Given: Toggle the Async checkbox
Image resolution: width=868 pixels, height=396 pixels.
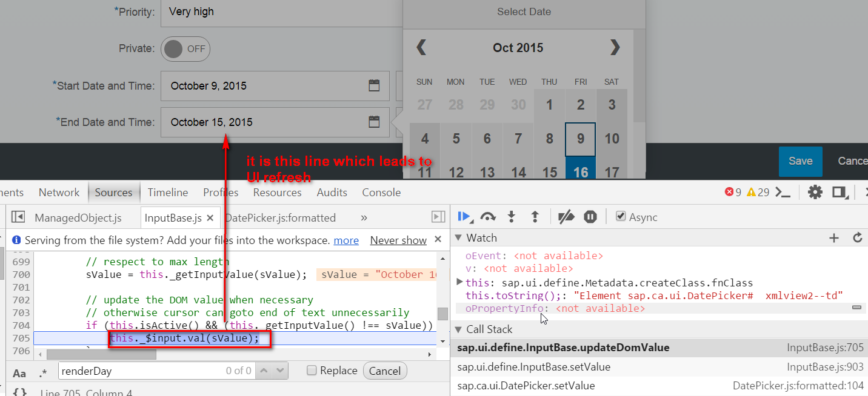Looking at the screenshot, I should coord(621,216).
